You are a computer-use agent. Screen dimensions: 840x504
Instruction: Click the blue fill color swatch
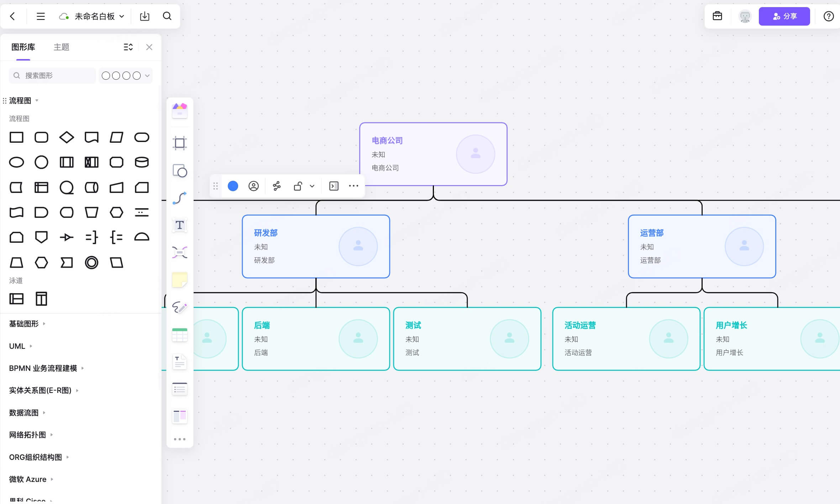(233, 186)
